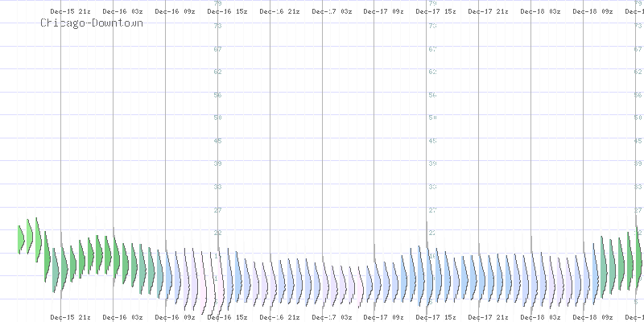Click the top Dec-16 03z time label
The width and height of the screenshot is (644, 322).
coord(120,12)
